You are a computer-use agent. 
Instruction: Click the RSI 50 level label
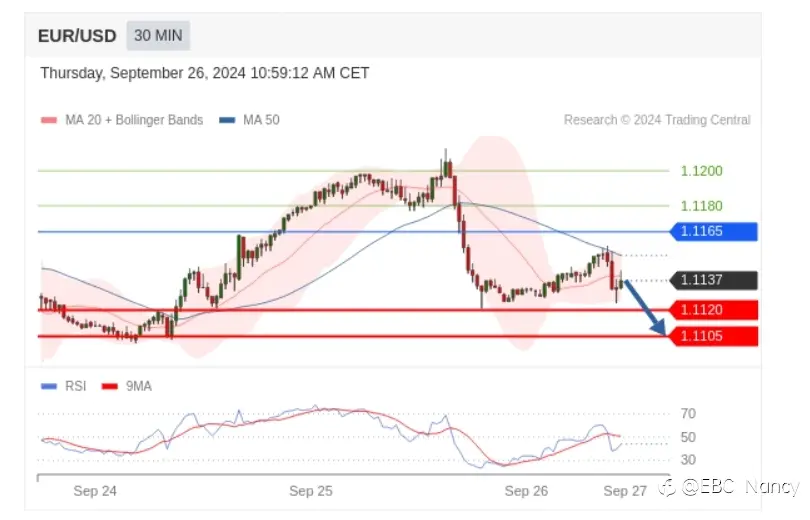(x=688, y=437)
